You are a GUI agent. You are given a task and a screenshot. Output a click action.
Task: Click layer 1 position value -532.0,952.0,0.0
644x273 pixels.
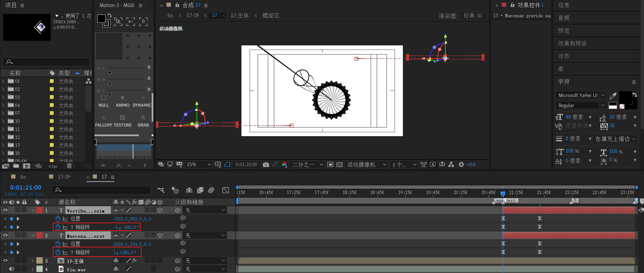click(132, 219)
